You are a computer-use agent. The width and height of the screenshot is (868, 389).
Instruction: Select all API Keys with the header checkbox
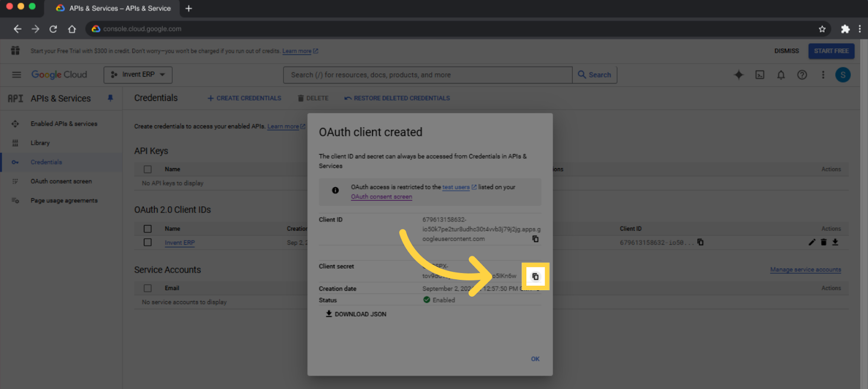[x=148, y=169]
